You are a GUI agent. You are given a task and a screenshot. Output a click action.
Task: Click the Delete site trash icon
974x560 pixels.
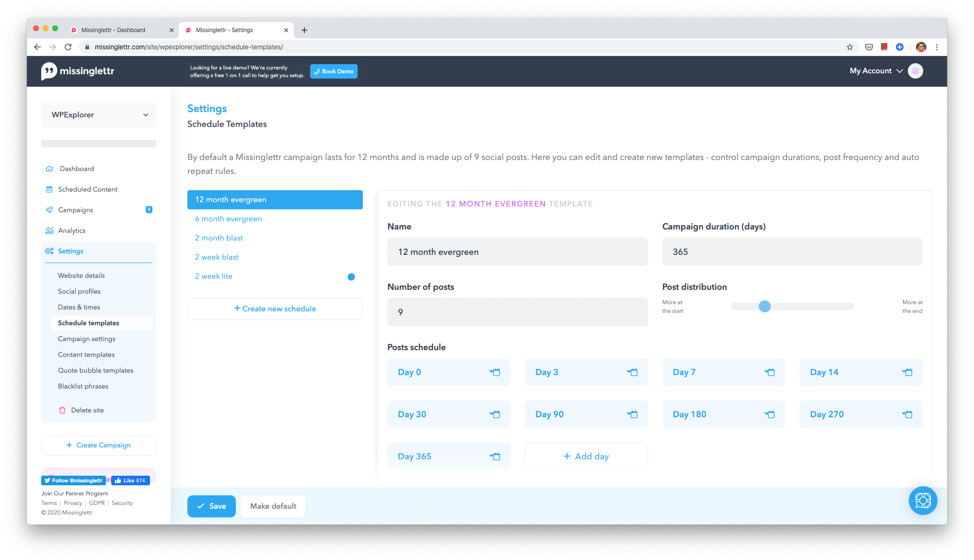pyautogui.click(x=62, y=410)
